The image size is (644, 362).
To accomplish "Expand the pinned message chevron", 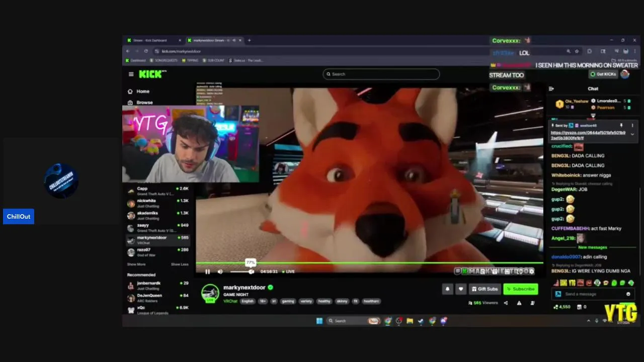I will point(632,135).
